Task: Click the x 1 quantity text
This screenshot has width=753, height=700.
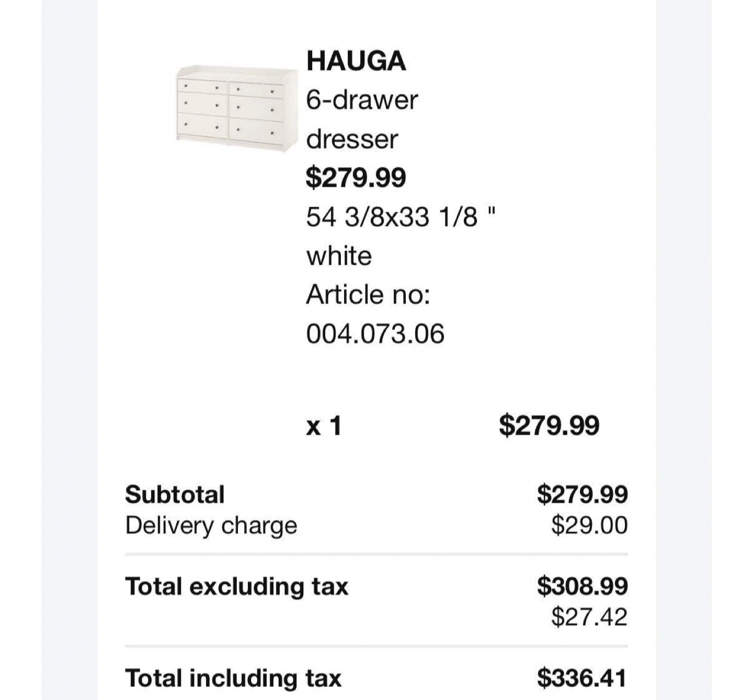Action: tap(324, 425)
